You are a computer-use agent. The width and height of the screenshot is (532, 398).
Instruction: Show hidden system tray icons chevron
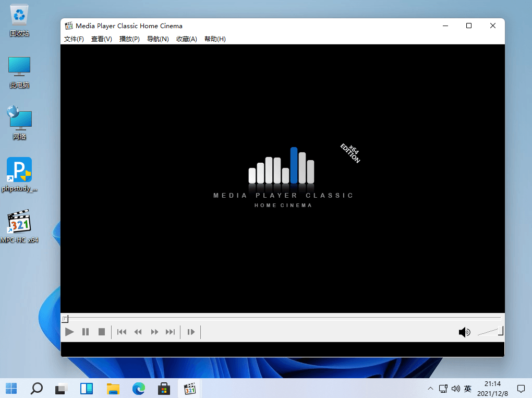[x=430, y=389]
